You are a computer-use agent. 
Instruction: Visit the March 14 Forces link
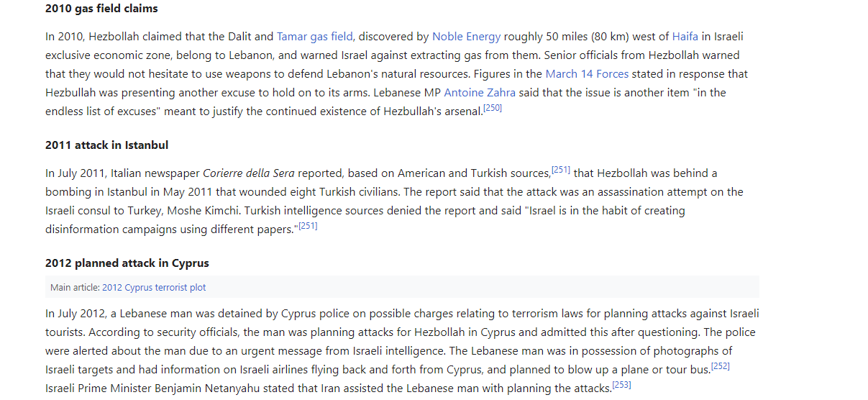[x=587, y=73]
